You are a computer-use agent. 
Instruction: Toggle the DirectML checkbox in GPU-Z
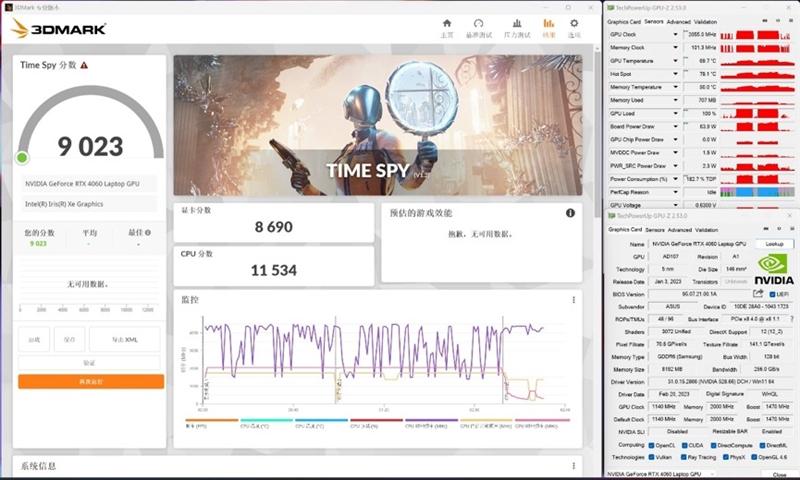762,445
